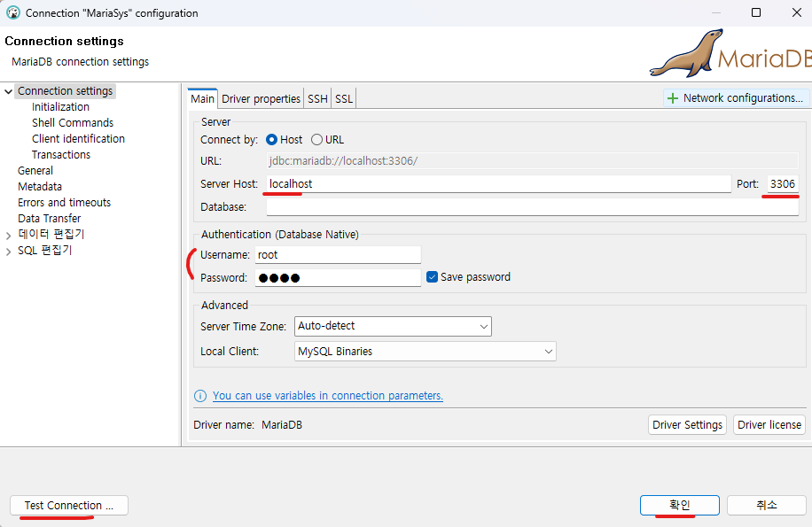Click the Database input field

[x=533, y=207]
